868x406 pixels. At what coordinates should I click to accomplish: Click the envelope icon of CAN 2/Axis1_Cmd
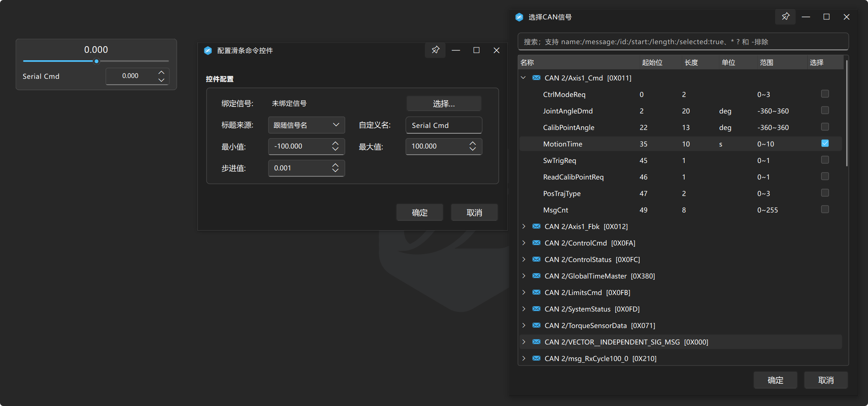click(x=536, y=78)
